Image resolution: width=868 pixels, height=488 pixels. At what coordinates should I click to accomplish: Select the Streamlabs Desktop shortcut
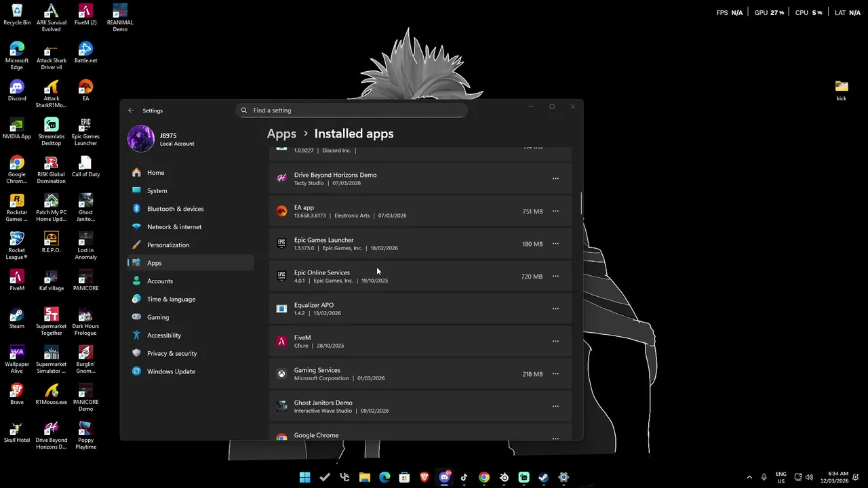(52, 131)
